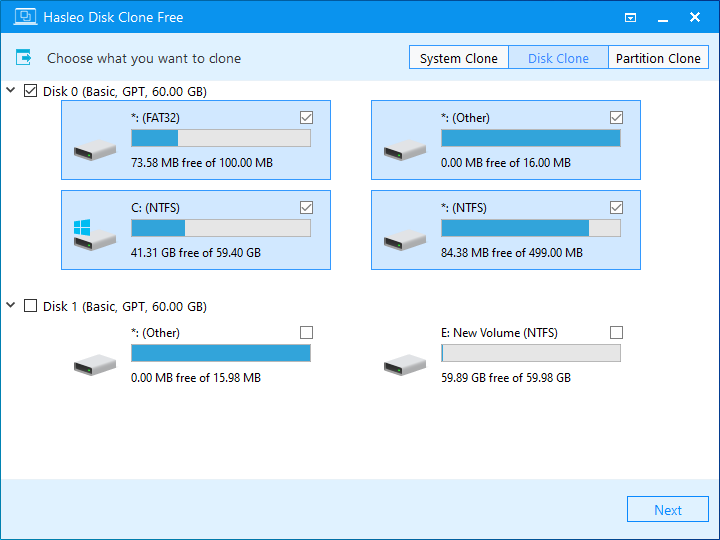
Task: Select the Disk Clone tab
Action: click(558, 57)
